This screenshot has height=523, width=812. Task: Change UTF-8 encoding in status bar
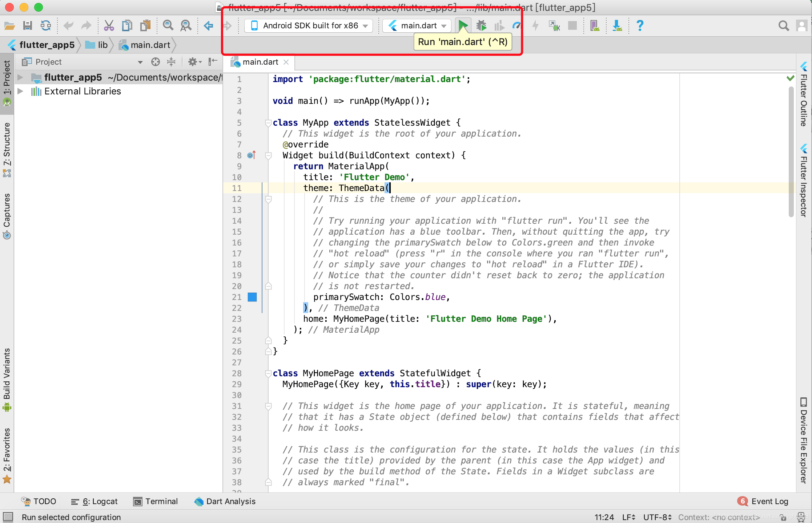click(657, 517)
